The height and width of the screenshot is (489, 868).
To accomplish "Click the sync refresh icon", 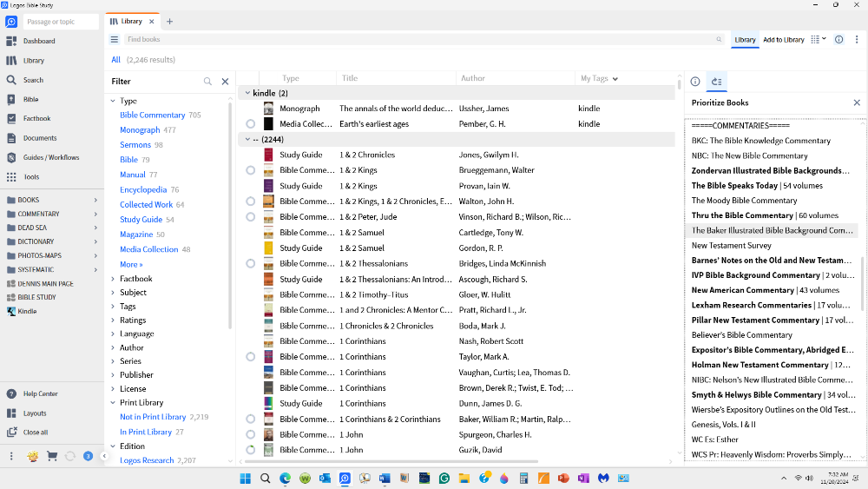I will 70,456.
